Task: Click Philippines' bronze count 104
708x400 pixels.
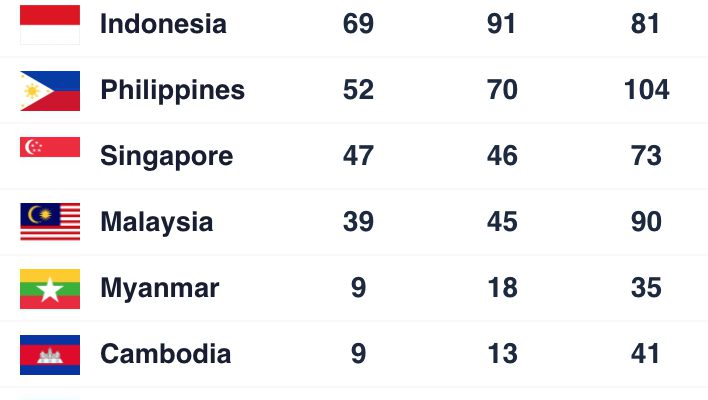Action: 646,89
